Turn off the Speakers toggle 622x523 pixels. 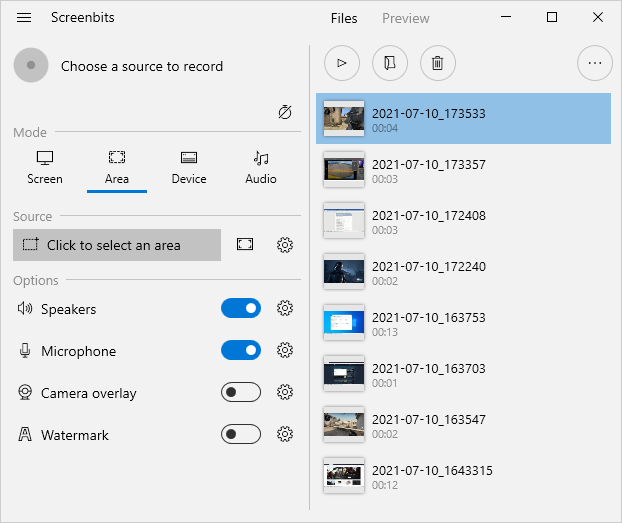241,308
